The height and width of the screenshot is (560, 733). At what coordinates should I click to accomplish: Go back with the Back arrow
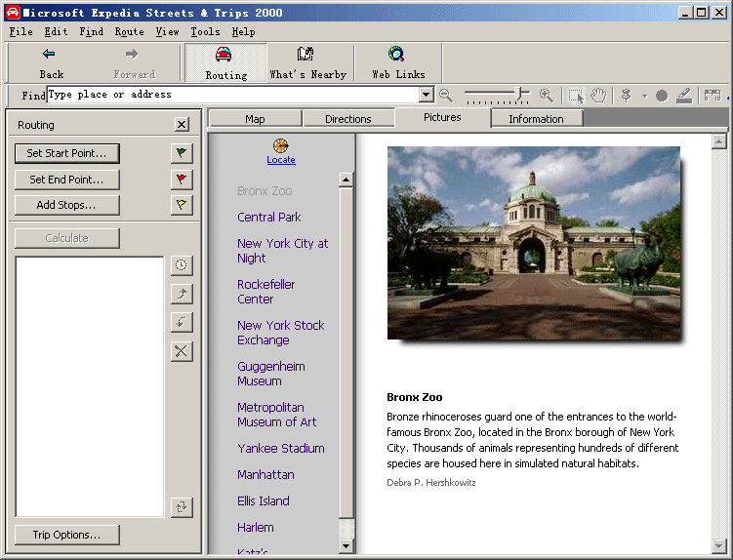tap(51, 63)
